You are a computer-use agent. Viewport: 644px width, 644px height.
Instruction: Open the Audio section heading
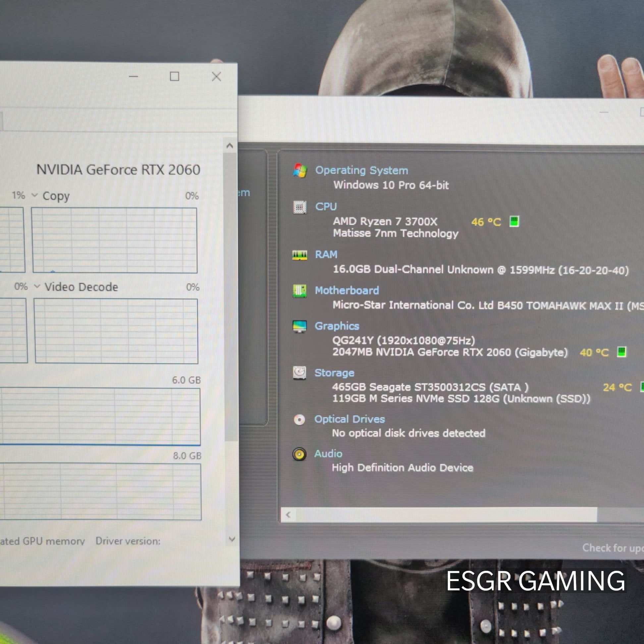click(328, 454)
